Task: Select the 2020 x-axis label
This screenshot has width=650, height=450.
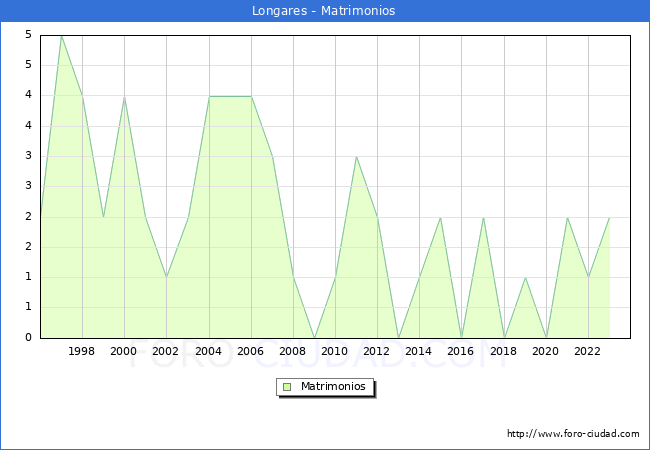Action: point(546,351)
